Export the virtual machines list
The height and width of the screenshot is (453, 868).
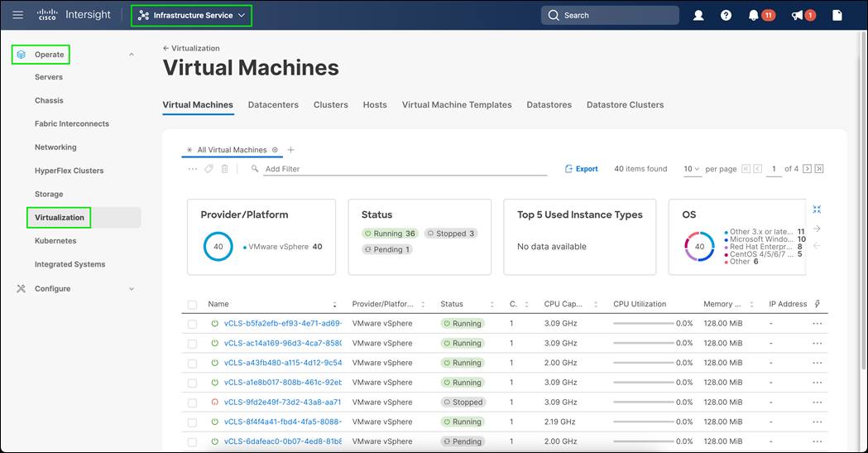(x=581, y=169)
